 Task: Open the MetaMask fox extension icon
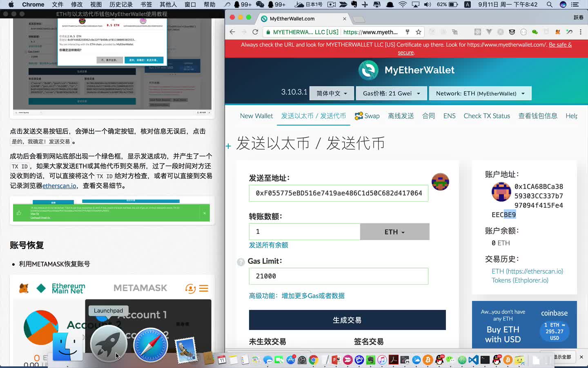[557, 32]
